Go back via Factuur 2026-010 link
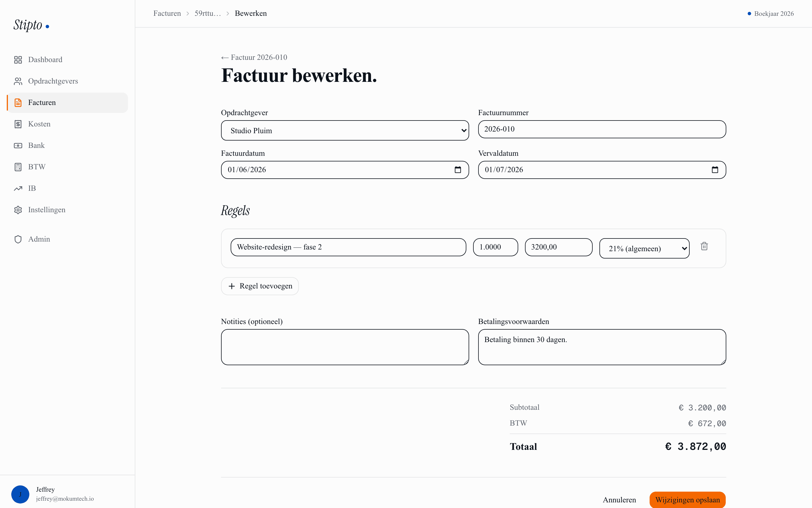The height and width of the screenshot is (508, 812). coord(254,58)
